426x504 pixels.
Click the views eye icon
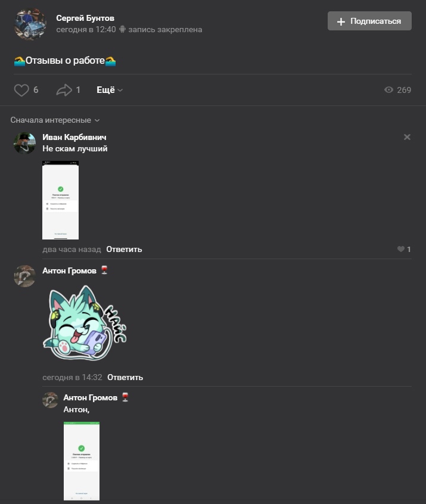[388, 90]
